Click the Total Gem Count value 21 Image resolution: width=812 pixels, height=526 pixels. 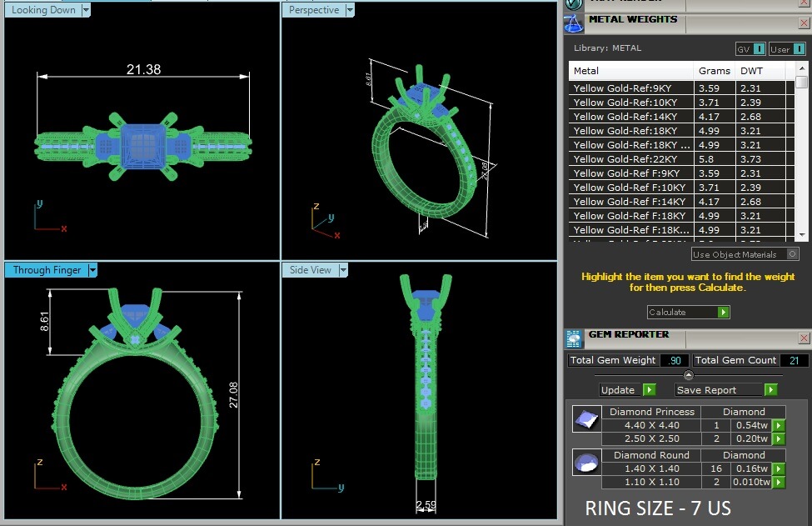[x=794, y=360]
